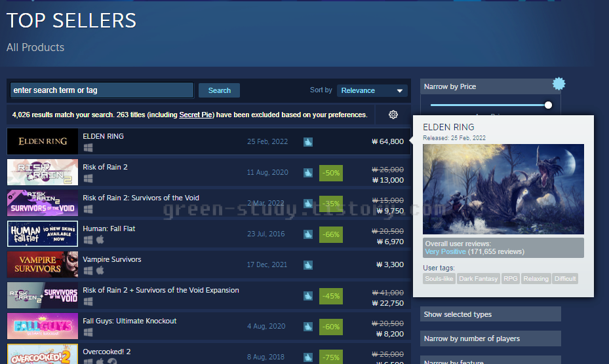The height and width of the screenshot is (364, 609).
Task: Click the Risk of Rain 2 capsule thumbnail
Action: point(43,172)
